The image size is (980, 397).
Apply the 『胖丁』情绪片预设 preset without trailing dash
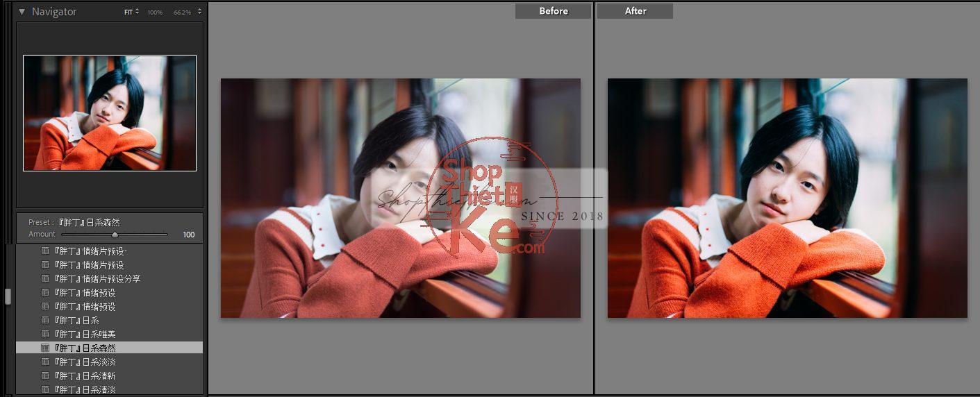coord(89,265)
